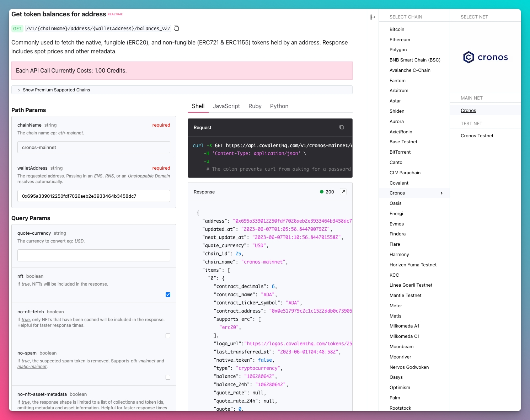Click the quote-currency input field
This screenshot has width=530, height=420.
pyautogui.click(x=94, y=255)
